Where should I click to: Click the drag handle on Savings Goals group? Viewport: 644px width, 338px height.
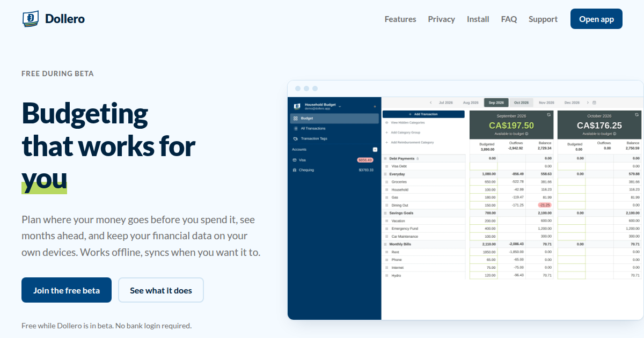tap(385, 213)
